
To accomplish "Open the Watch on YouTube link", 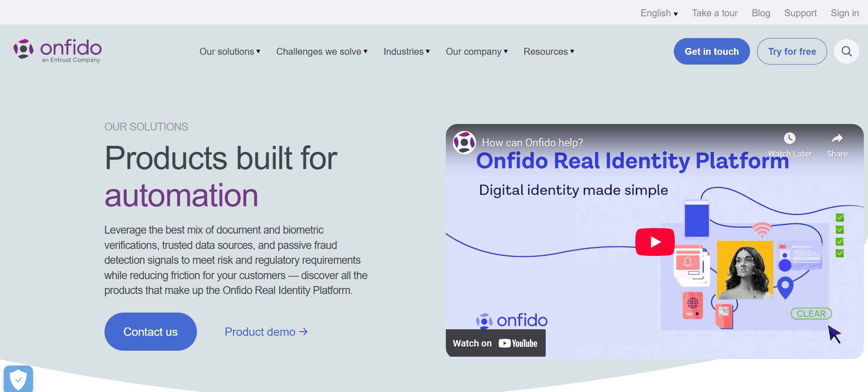I will 496,343.
